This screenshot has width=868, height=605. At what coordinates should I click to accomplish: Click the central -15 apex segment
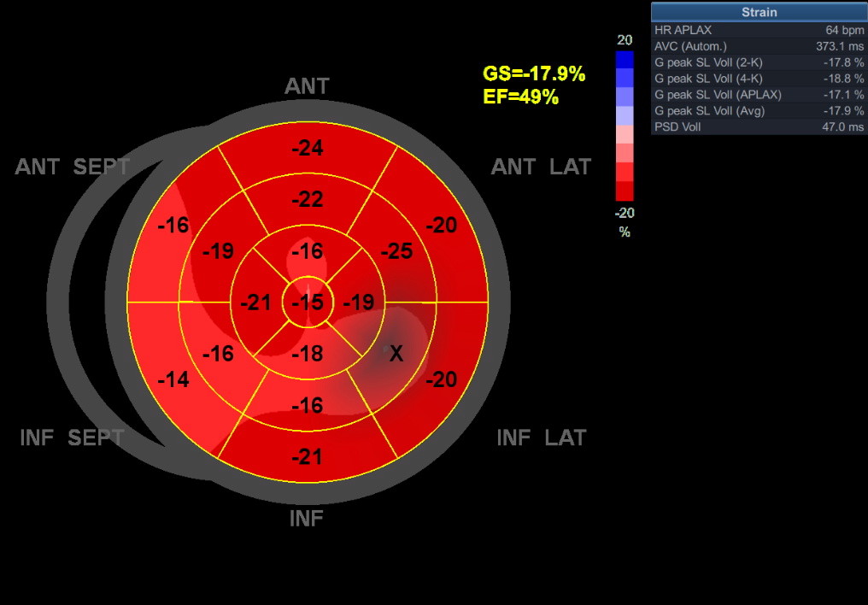coord(308,302)
